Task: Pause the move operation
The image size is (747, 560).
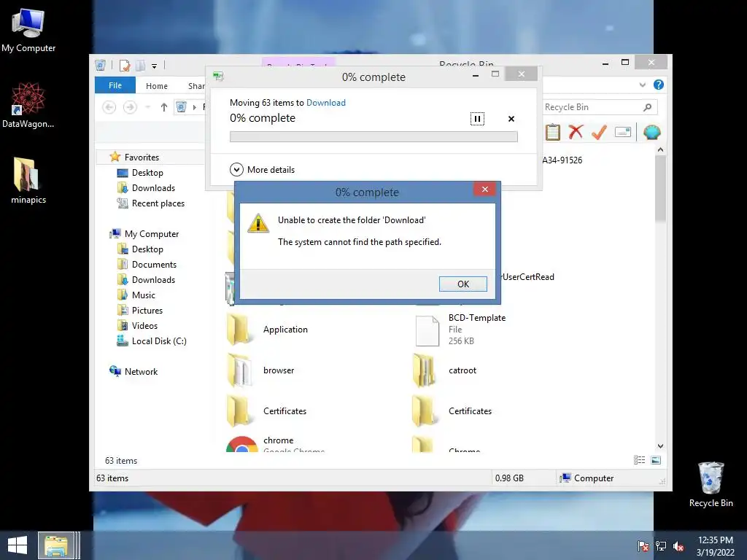Action: pyautogui.click(x=477, y=119)
